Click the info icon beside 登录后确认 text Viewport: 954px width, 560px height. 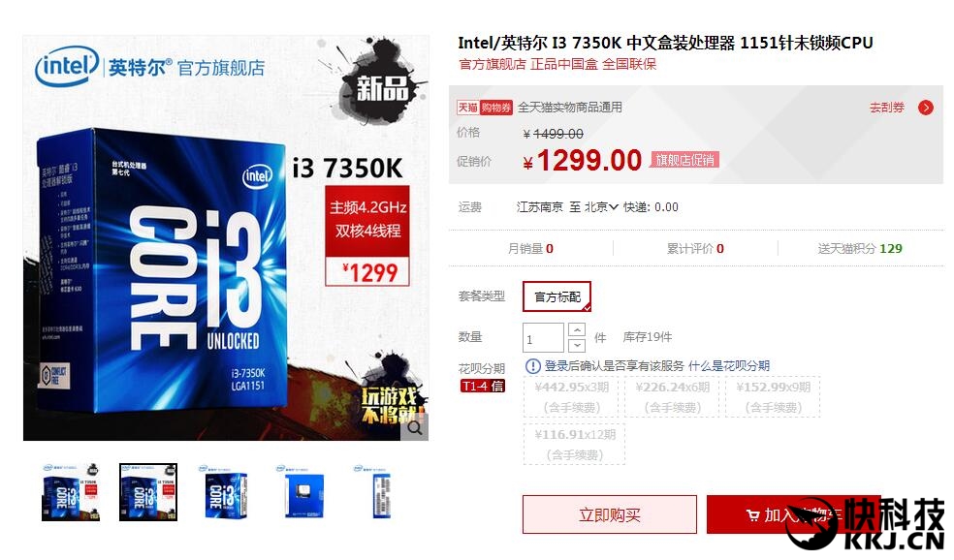(532, 365)
